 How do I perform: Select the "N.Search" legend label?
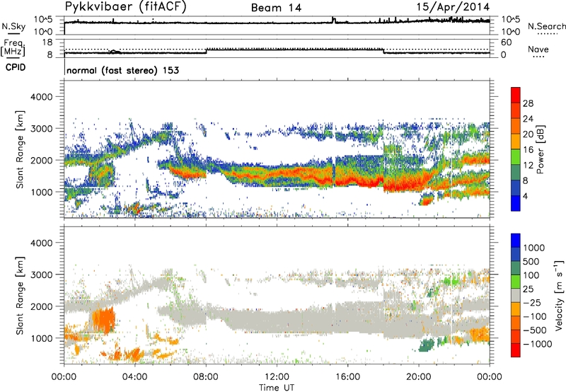547,26
